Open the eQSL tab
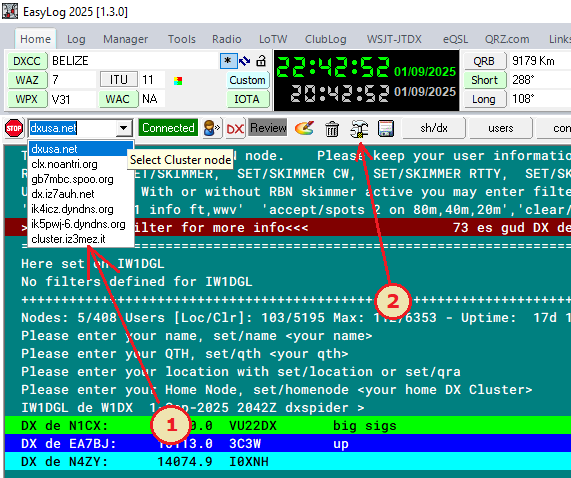 (x=455, y=39)
